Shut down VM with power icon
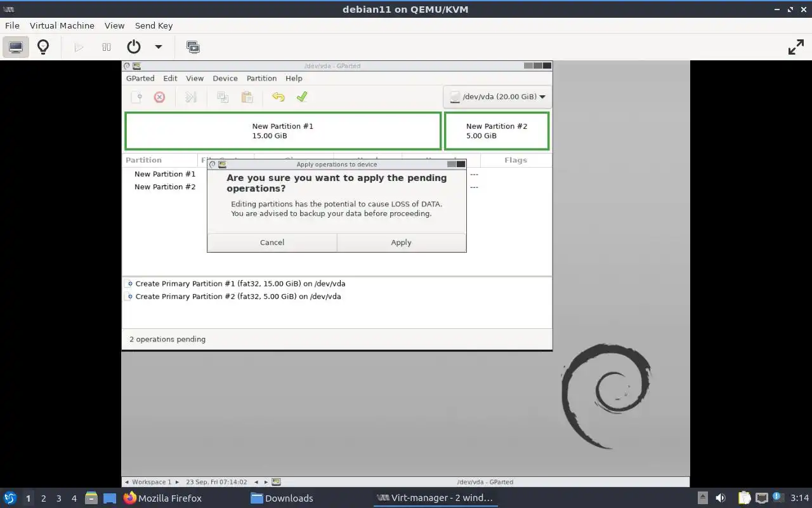Screen dimensions: 812x508 133,47
